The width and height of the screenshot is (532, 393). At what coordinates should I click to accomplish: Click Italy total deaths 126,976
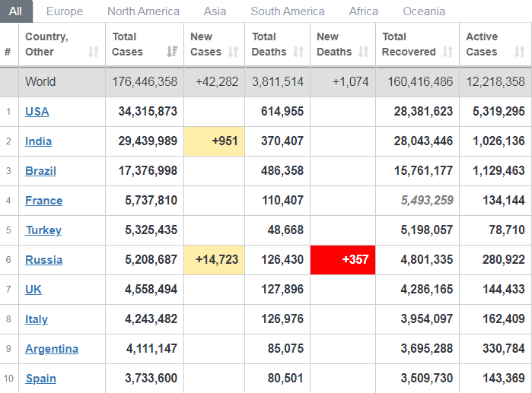click(x=282, y=319)
